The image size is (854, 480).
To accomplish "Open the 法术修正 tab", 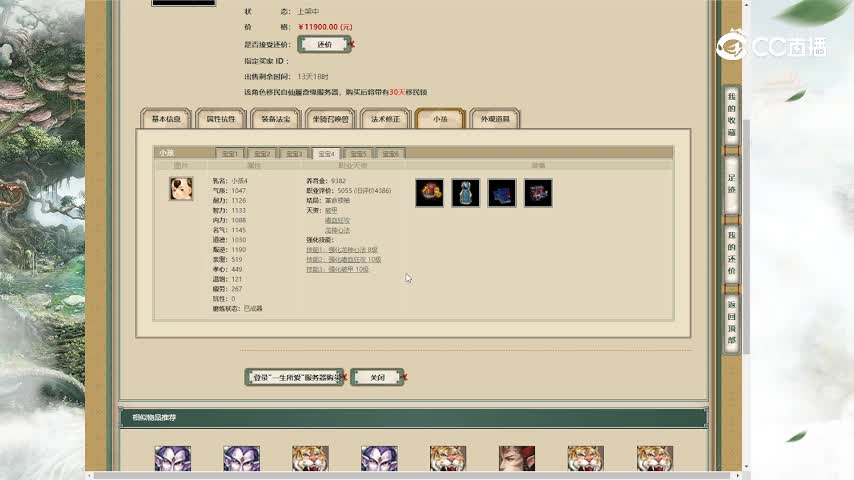I will (385, 119).
